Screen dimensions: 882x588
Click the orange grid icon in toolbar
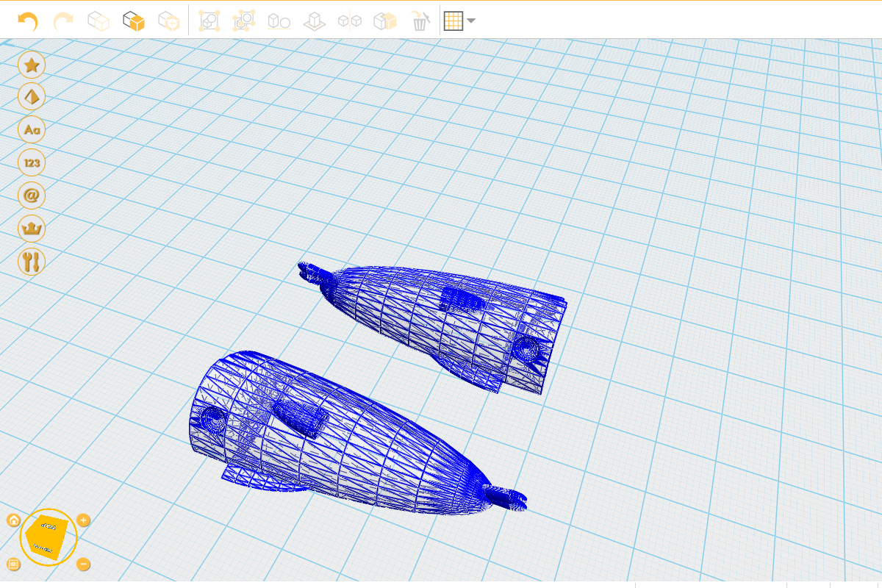453,21
